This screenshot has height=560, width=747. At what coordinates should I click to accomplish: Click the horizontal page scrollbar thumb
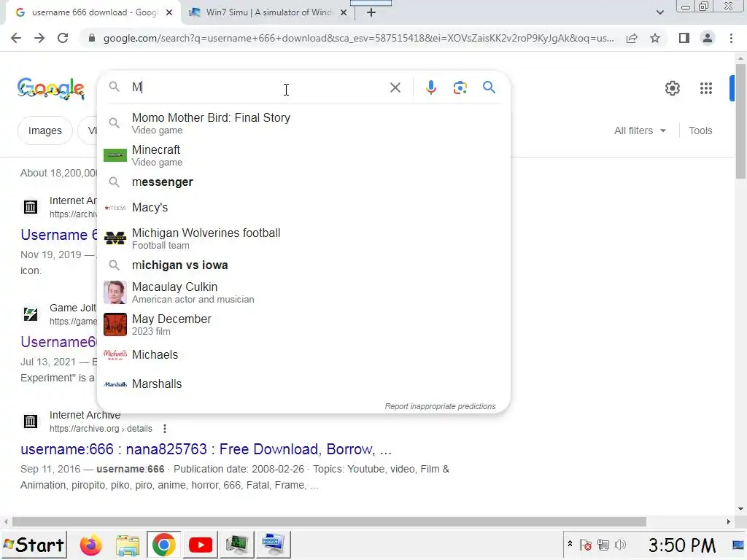329,521
